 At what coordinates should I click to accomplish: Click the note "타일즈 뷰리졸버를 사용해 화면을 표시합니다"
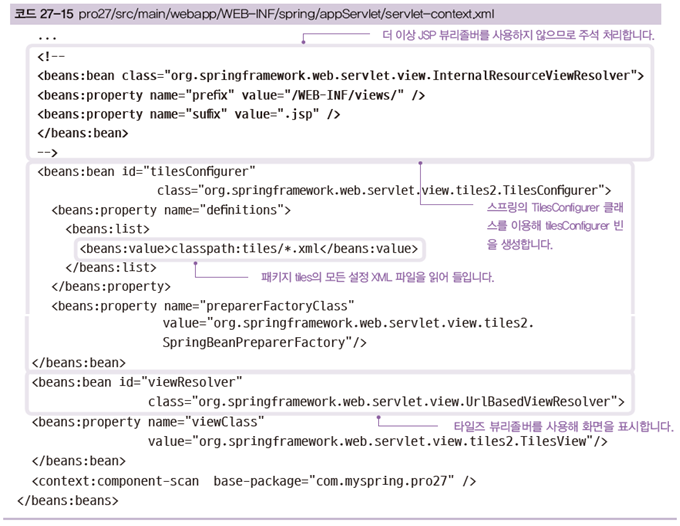tap(563, 427)
